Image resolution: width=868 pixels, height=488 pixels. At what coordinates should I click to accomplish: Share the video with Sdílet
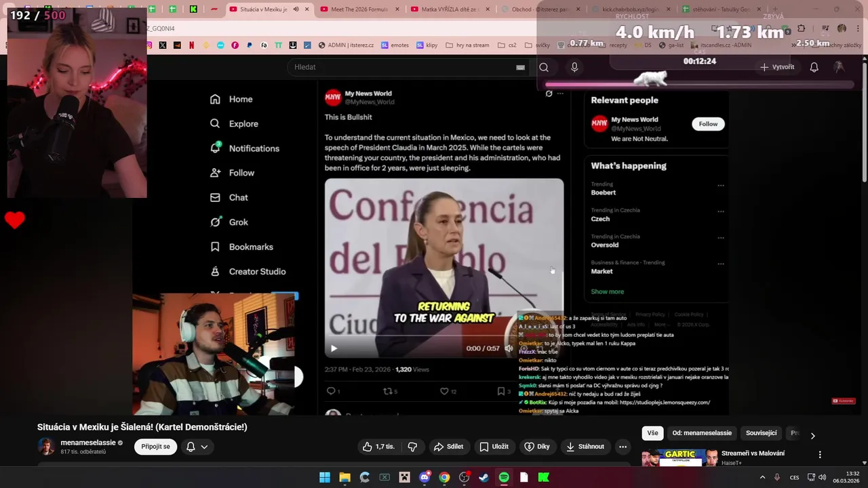point(448,447)
